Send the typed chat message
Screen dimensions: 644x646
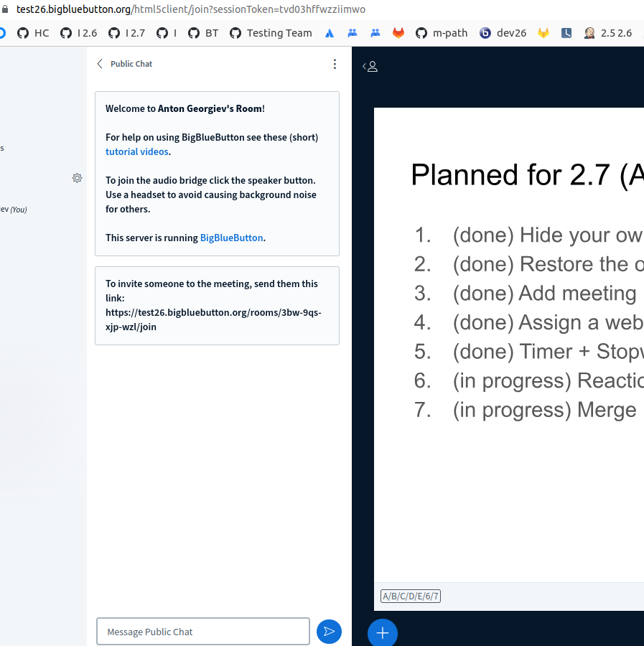coord(329,632)
